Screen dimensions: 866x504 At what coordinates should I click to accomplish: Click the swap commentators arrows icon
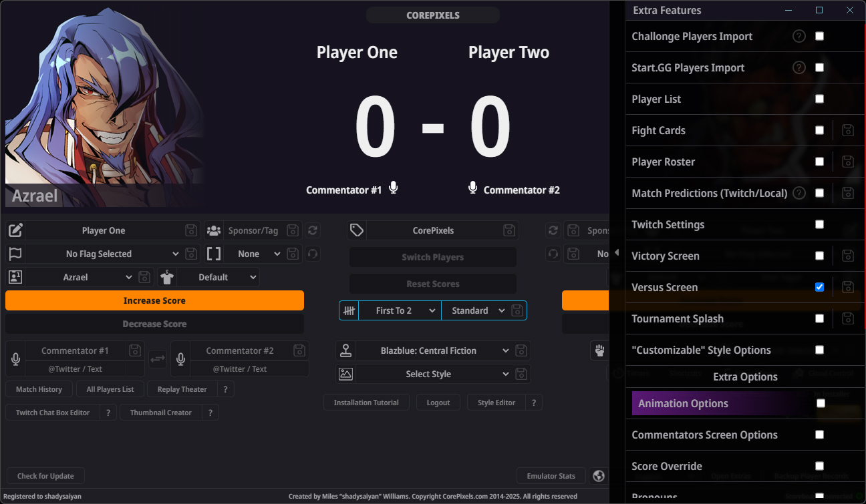158,359
